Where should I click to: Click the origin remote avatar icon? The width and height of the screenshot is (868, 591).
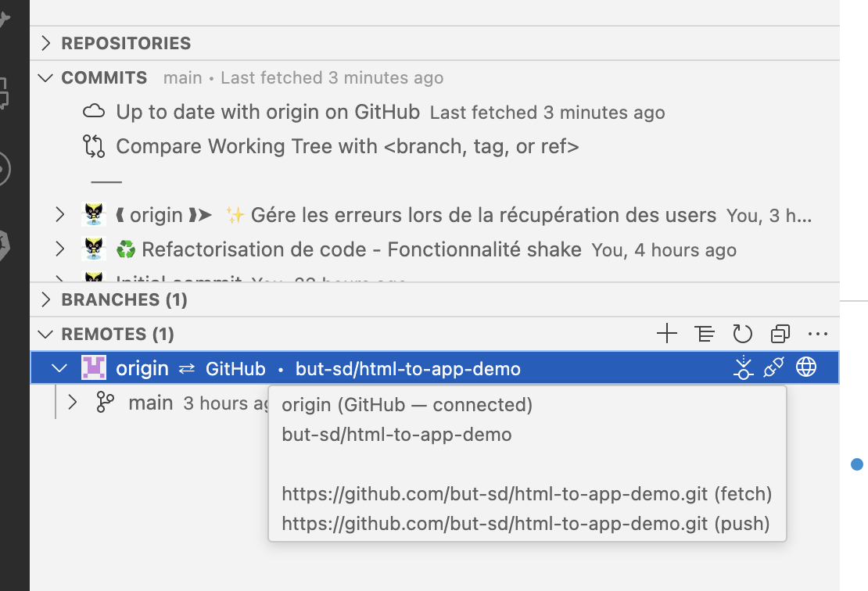click(94, 368)
